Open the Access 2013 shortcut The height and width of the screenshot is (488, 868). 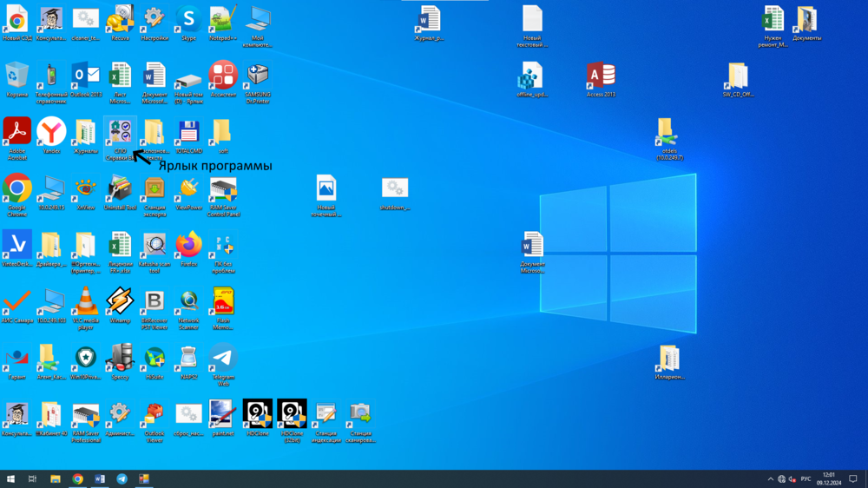(601, 80)
